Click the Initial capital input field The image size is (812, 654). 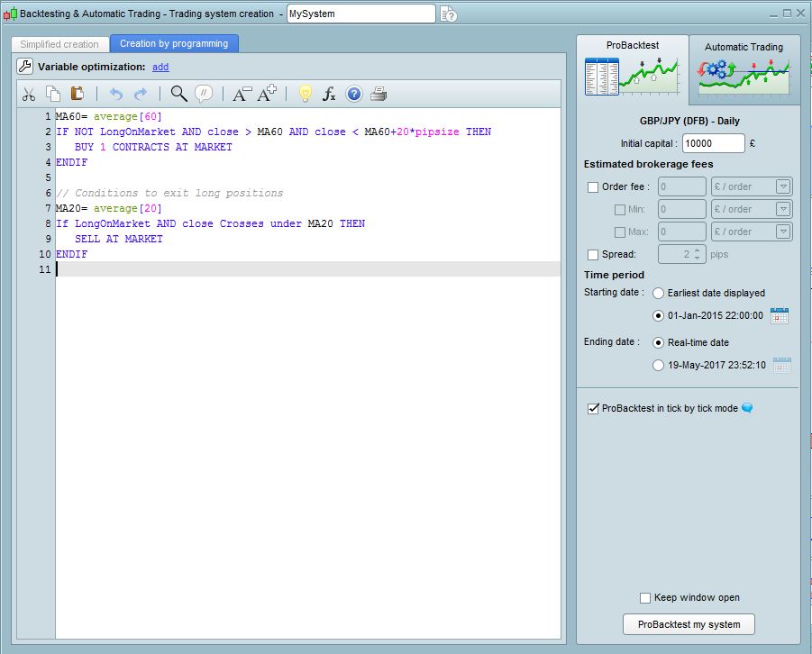click(713, 143)
